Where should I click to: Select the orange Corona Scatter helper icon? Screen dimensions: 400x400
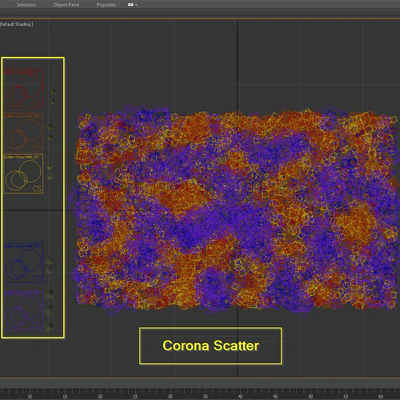click(x=24, y=132)
